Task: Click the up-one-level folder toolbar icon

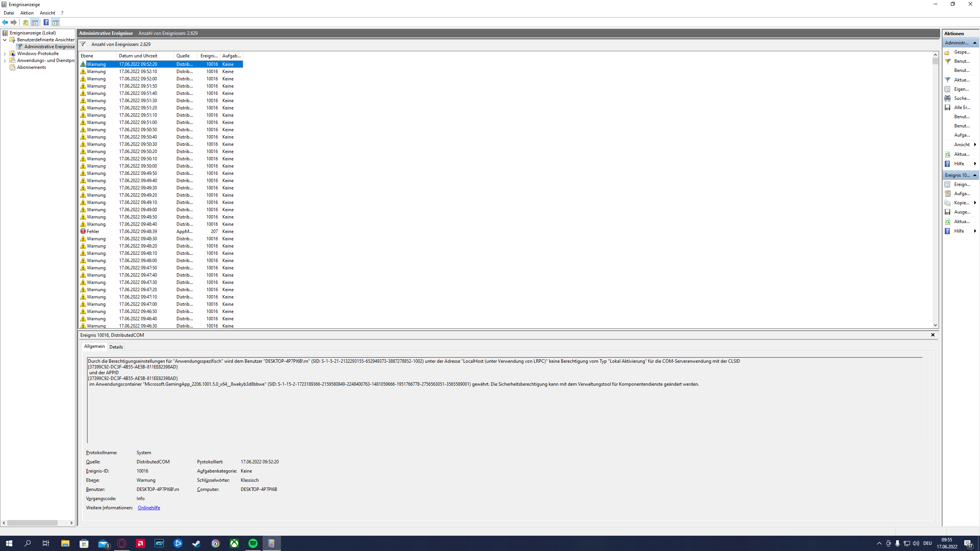Action: (x=26, y=22)
